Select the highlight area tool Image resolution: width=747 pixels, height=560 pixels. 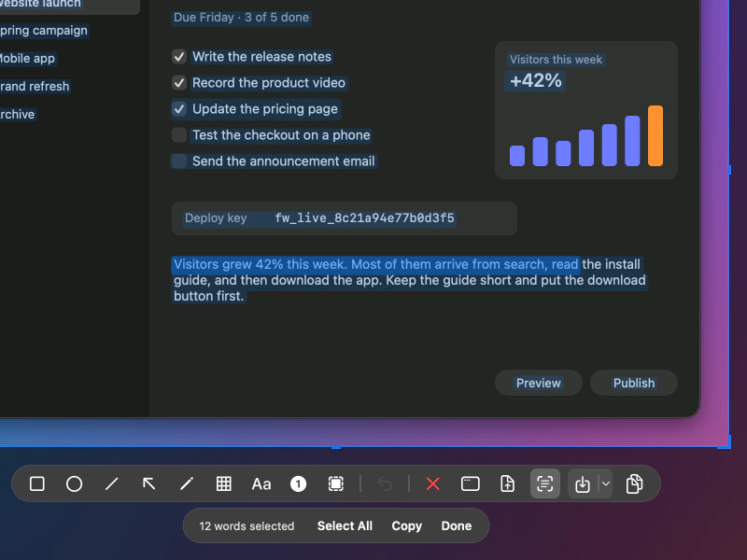(x=336, y=483)
